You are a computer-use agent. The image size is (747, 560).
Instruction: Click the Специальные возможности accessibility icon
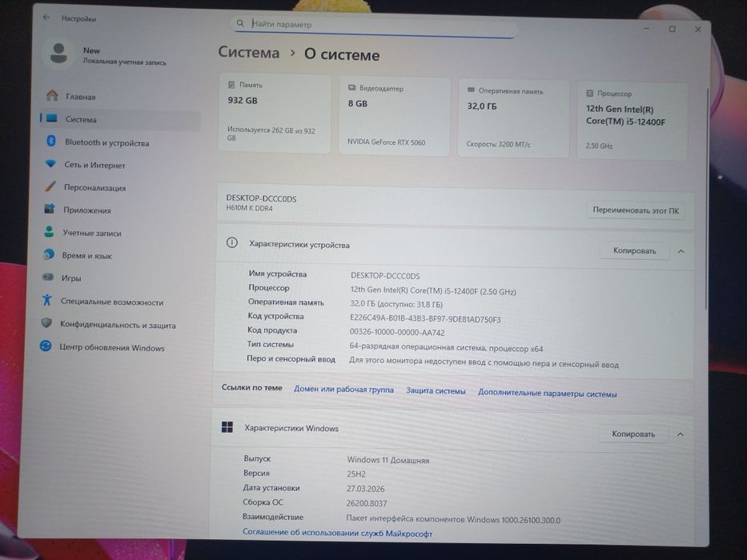pos(46,299)
